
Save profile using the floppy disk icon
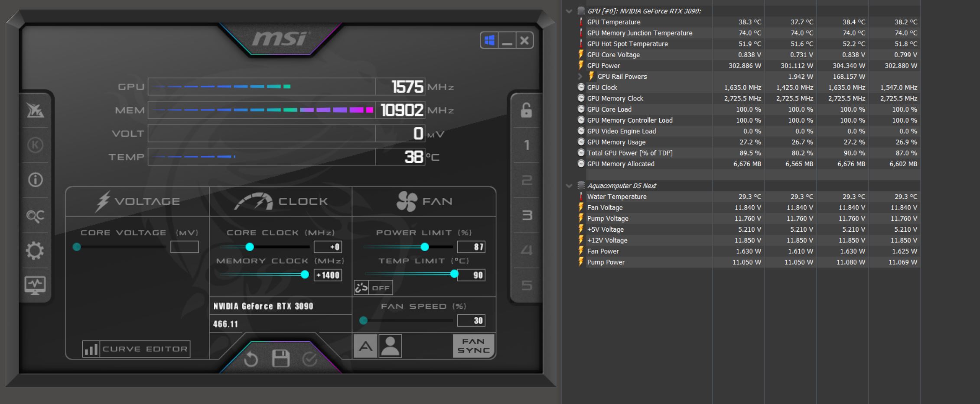pos(280,359)
